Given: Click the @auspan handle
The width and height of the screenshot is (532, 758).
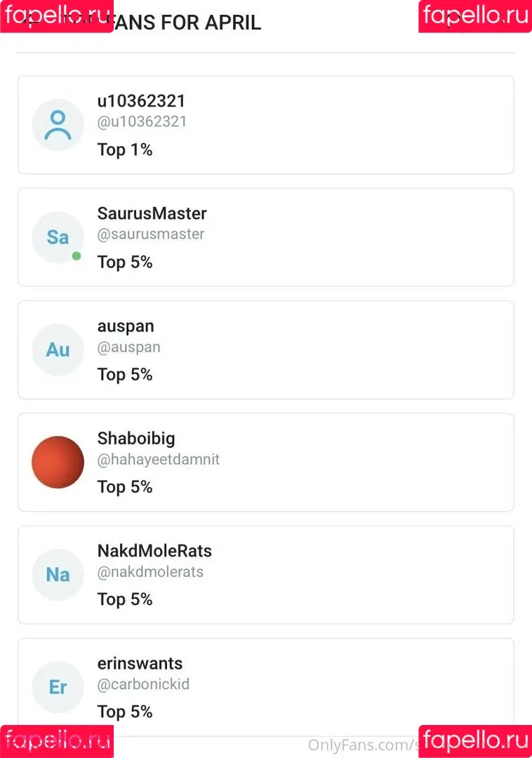Looking at the screenshot, I should pyautogui.click(x=128, y=347).
